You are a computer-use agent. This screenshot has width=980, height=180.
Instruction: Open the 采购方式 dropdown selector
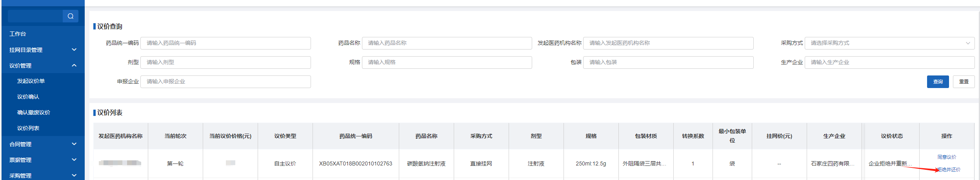click(889, 43)
